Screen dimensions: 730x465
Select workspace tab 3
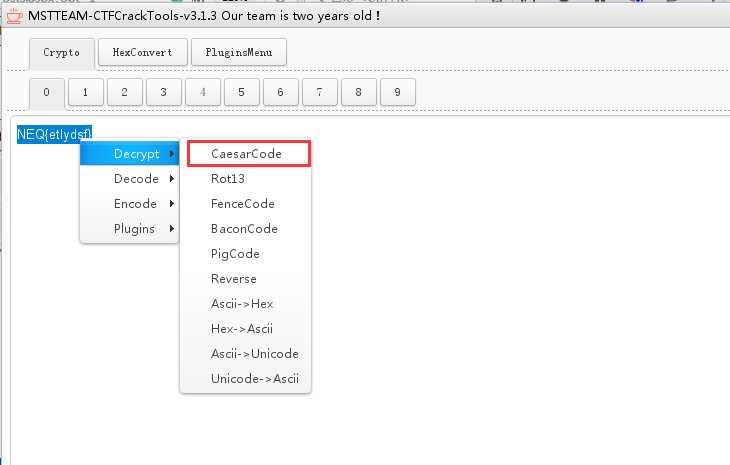pyautogui.click(x=164, y=92)
